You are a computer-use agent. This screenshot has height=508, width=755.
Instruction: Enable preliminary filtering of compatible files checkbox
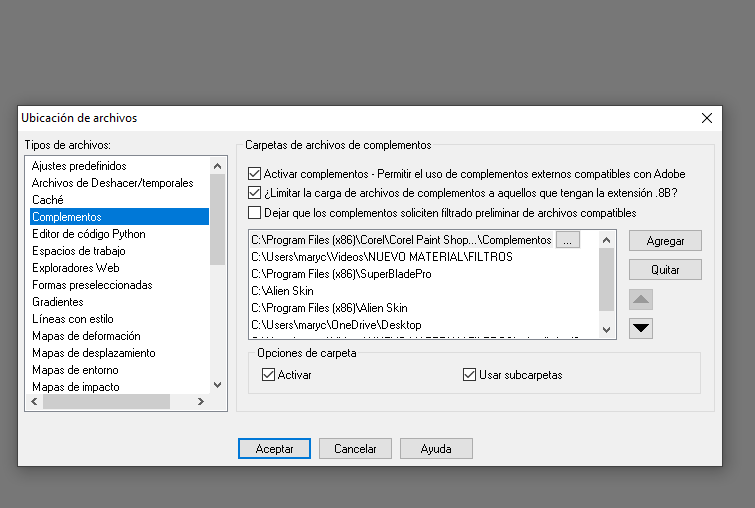pos(254,213)
